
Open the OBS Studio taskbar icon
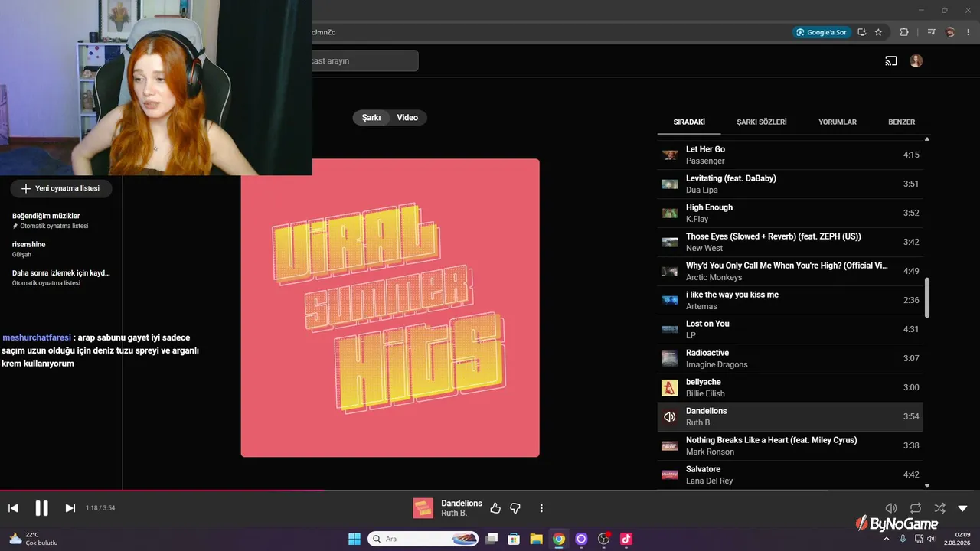(x=604, y=539)
